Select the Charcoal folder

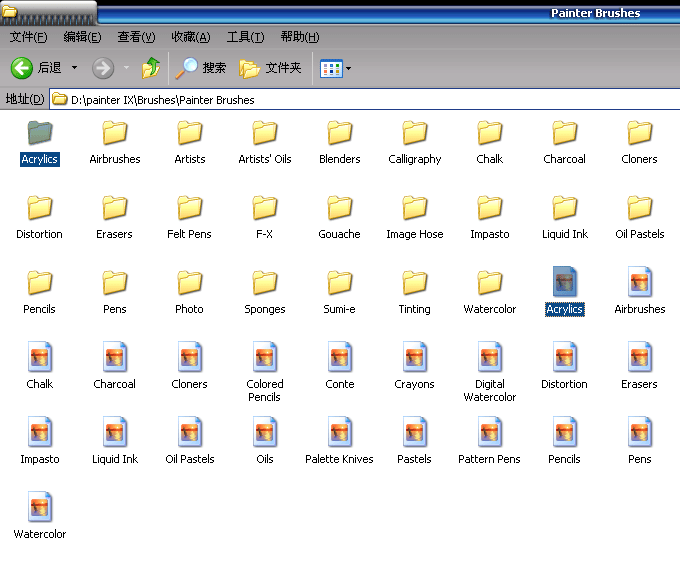[564, 143]
